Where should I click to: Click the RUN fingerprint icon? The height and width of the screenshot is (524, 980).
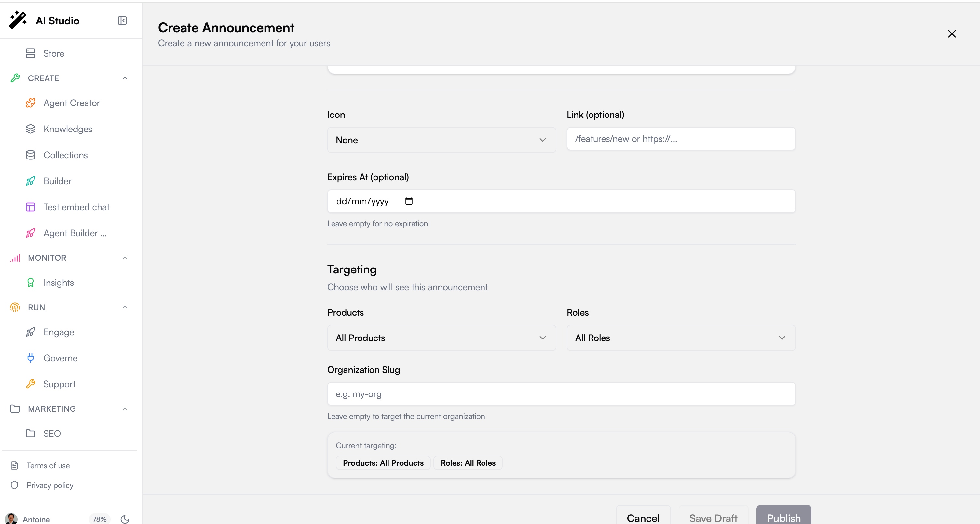tap(15, 308)
